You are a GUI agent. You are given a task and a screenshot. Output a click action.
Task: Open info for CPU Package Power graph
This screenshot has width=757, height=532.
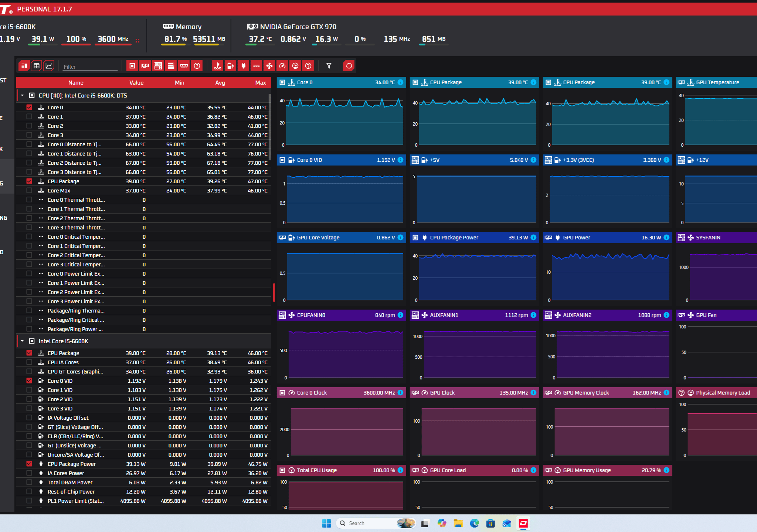[533, 238]
